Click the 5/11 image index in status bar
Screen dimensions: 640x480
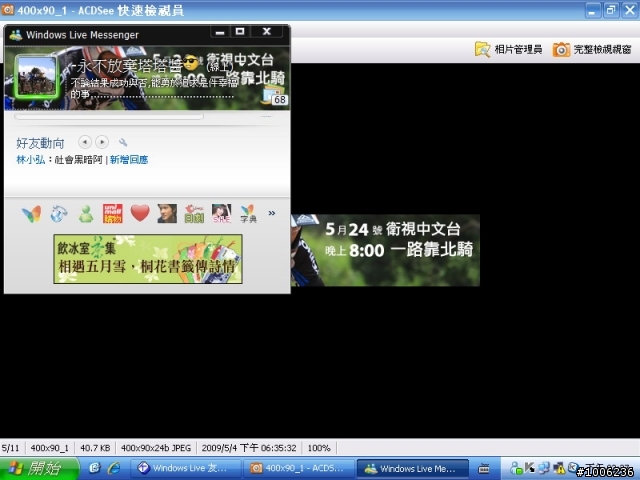tap(10, 448)
